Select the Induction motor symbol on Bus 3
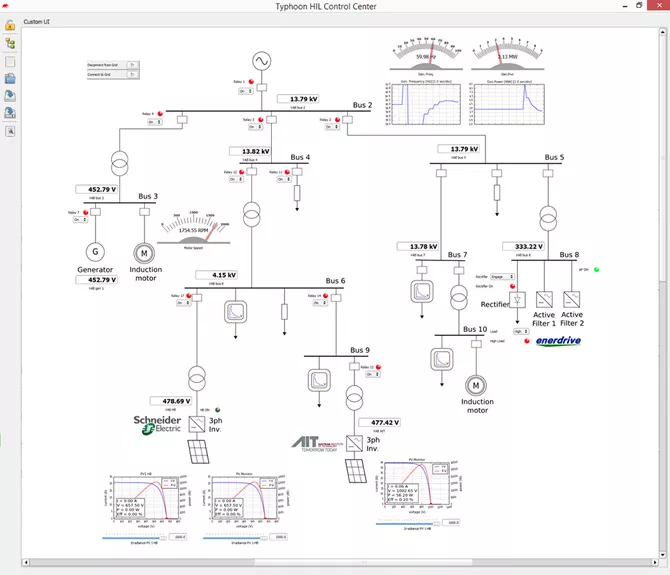The height and width of the screenshot is (575, 670). pyautogui.click(x=144, y=253)
